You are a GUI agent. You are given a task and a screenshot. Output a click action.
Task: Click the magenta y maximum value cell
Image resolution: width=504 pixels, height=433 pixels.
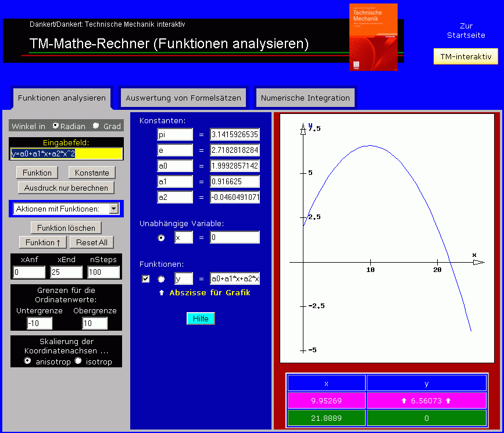pyautogui.click(x=426, y=400)
